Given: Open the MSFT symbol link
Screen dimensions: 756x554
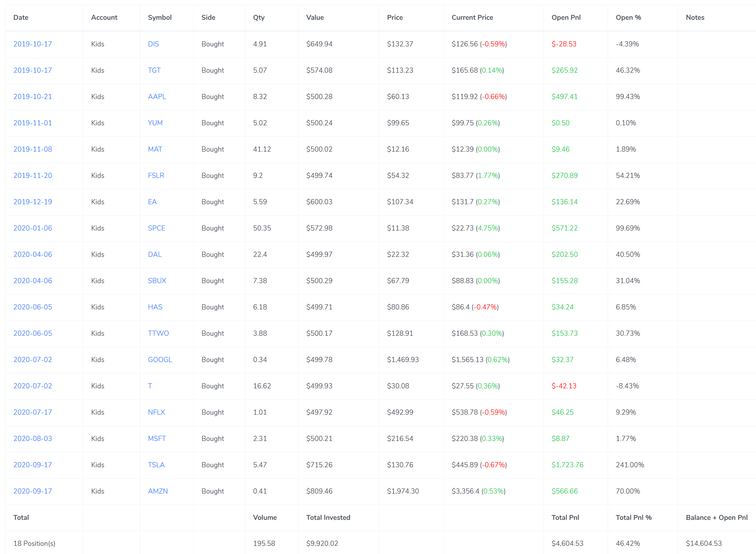Looking at the screenshot, I should [x=156, y=438].
